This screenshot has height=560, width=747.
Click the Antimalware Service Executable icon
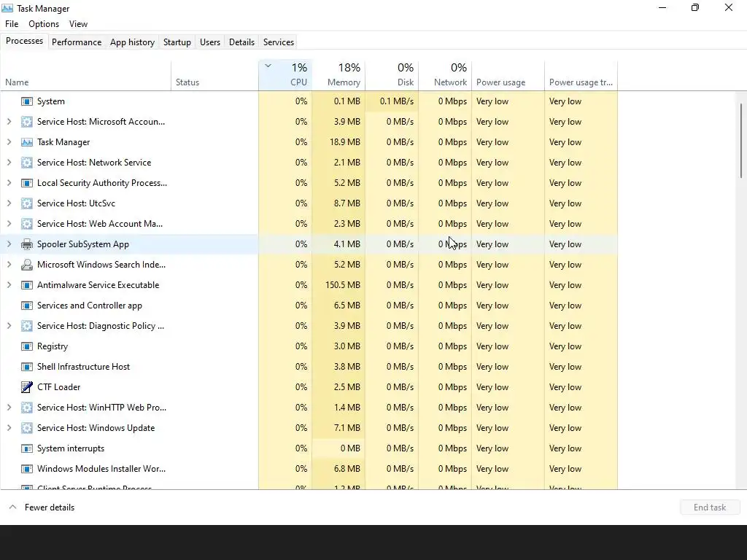[27, 285]
